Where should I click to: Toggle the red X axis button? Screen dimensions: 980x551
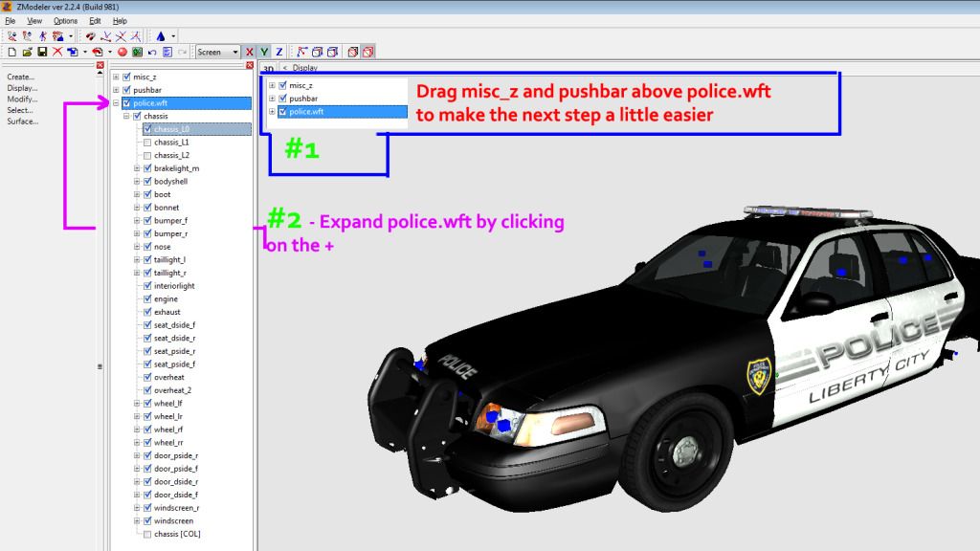coord(250,52)
